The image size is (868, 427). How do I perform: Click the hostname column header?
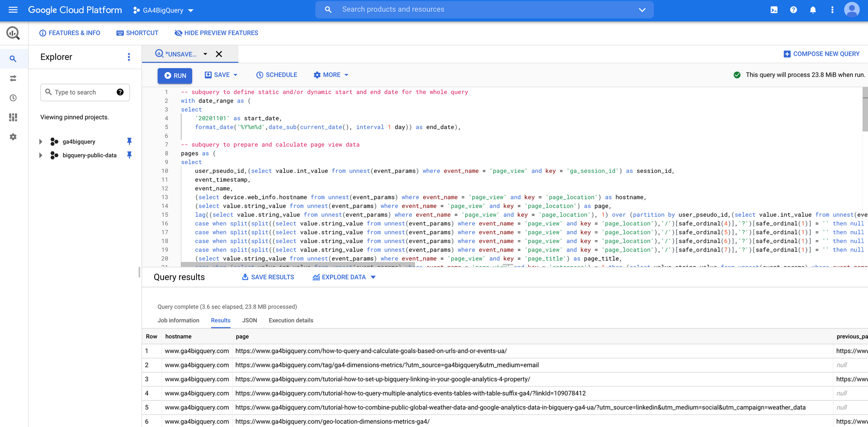[x=178, y=337]
